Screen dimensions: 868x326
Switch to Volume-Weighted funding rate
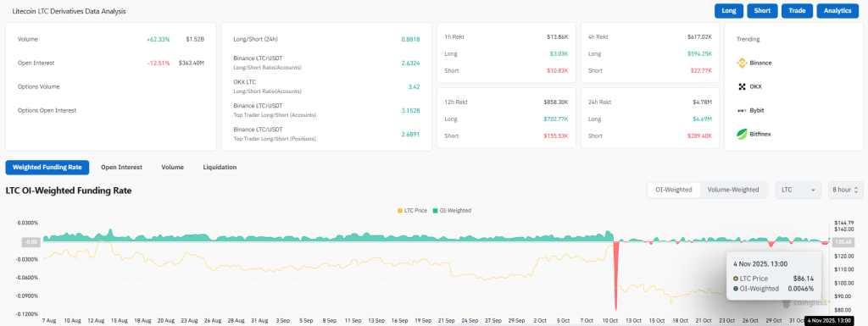coord(733,190)
